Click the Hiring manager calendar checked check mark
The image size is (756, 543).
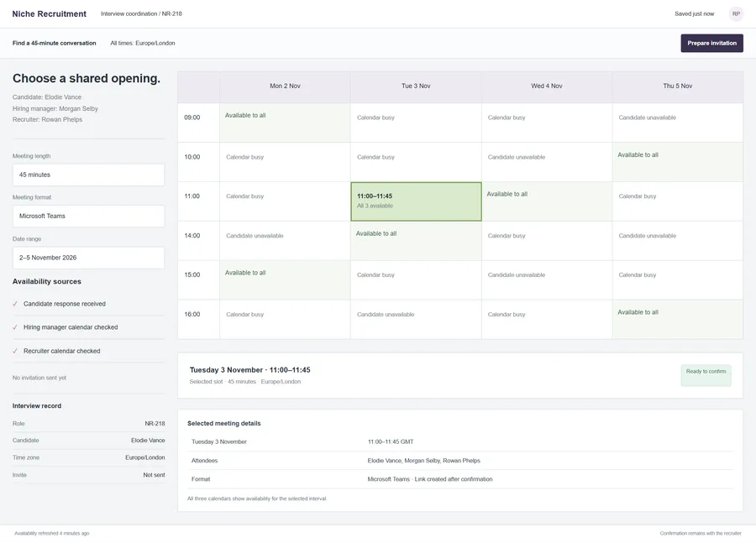(15, 327)
